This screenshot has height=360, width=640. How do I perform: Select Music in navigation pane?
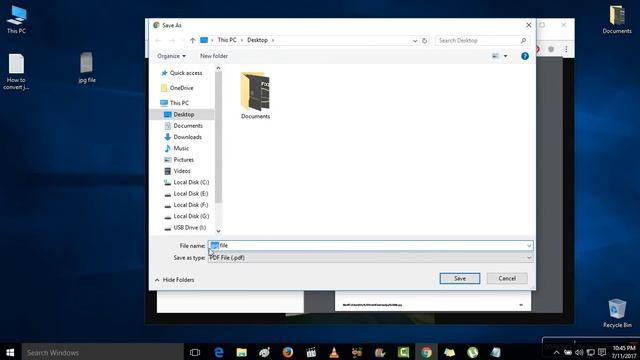click(x=176, y=148)
